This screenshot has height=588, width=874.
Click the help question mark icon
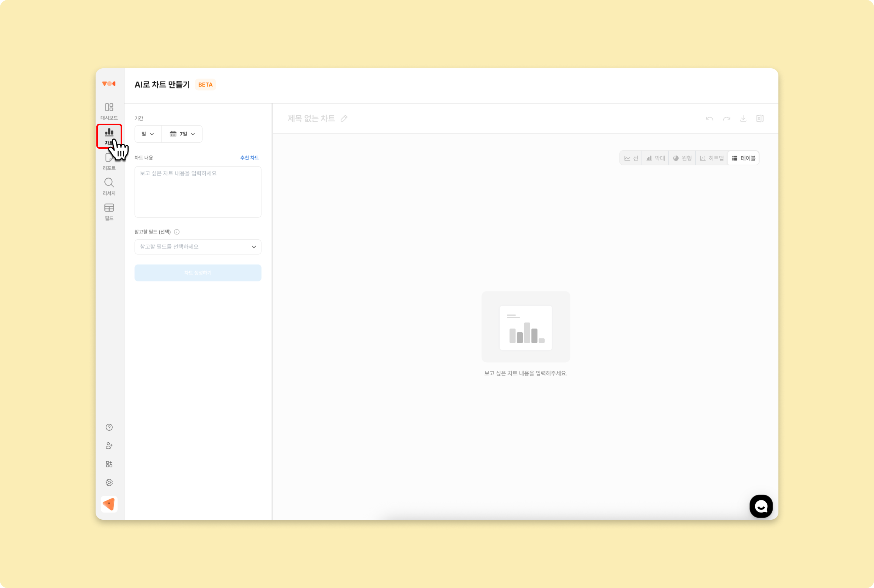pyautogui.click(x=109, y=427)
